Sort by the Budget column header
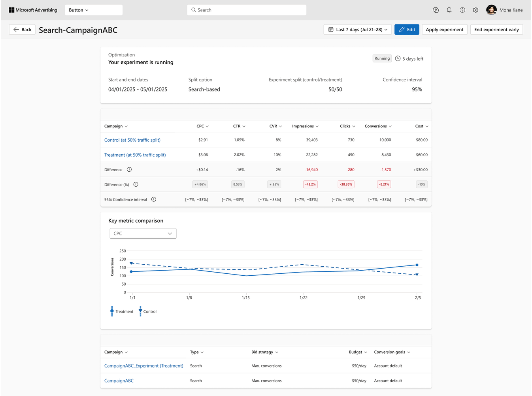 pos(358,352)
